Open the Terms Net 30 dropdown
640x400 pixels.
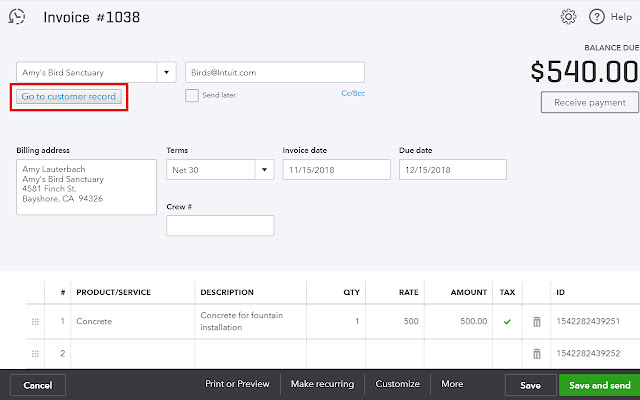pyautogui.click(x=265, y=170)
